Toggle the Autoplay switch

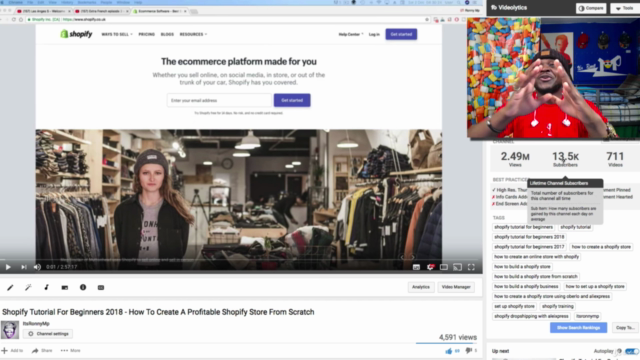[x=631, y=351]
